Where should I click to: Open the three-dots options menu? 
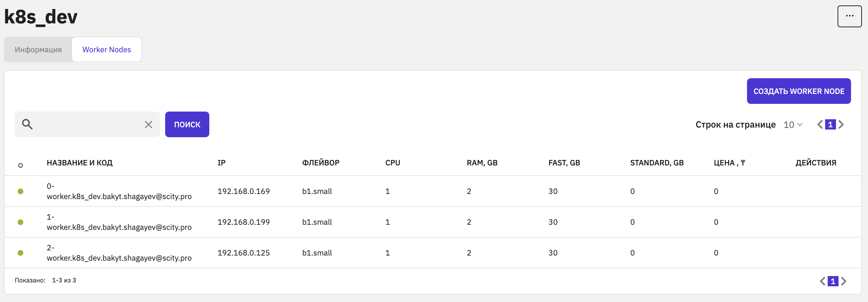tap(849, 16)
